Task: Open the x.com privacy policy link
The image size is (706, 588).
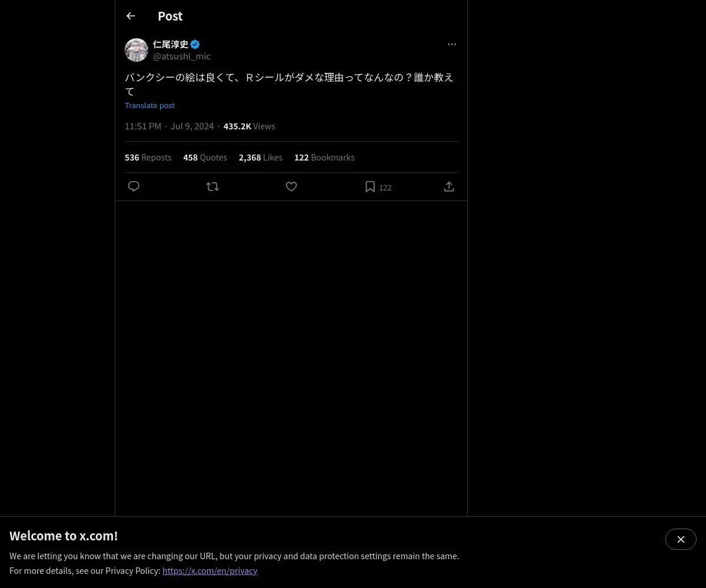Action: 210,570
